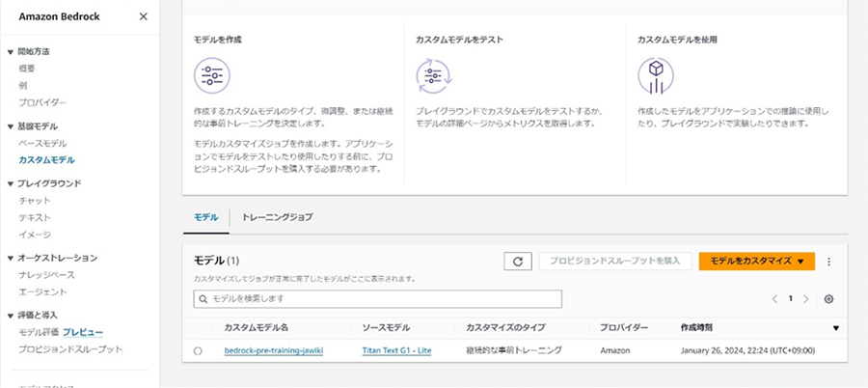Collapse the オーケストレーション section
The width and height of the screenshot is (868, 388).
pos(10,259)
